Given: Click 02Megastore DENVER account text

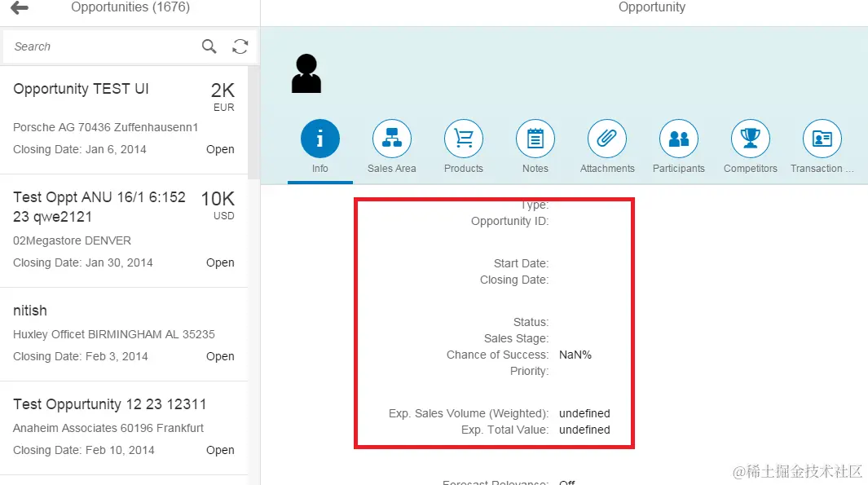Looking at the screenshot, I should [72, 240].
